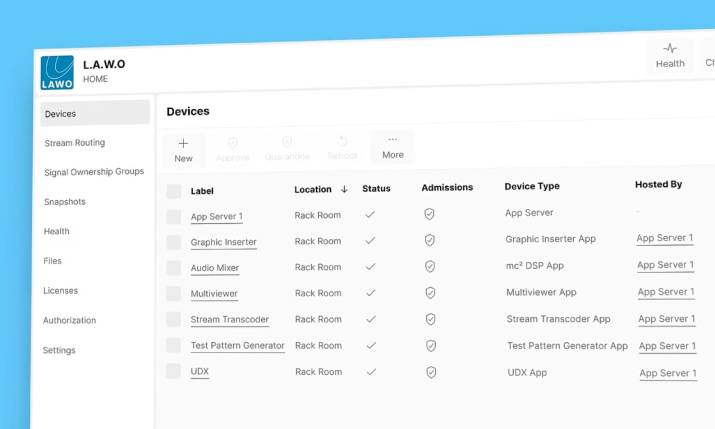The height and width of the screenshot is (429, 715).
Task: Open Stream Routing in the sidebar
Action: 75,143
